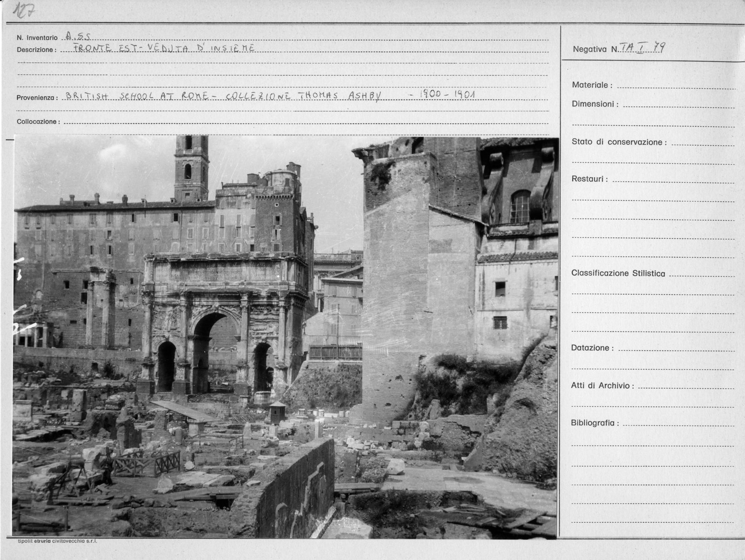Click the 'Datazione' field label
The width and height of the screenshot is (745, 560).
coord(592,348)
